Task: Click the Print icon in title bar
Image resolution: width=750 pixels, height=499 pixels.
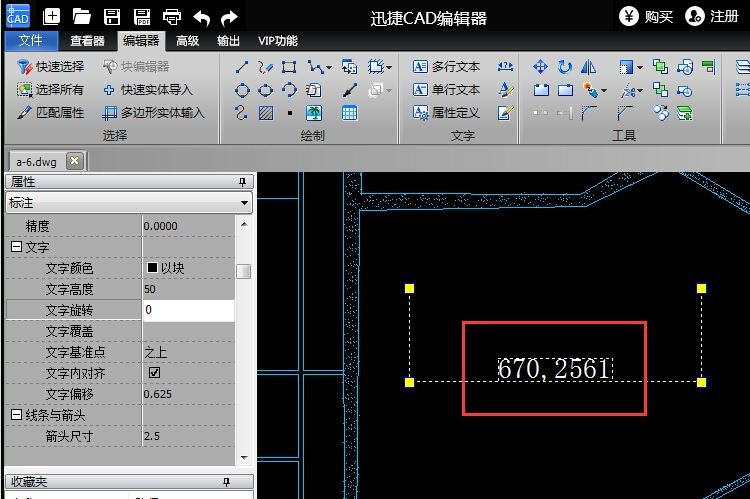Action: point(172,16)
